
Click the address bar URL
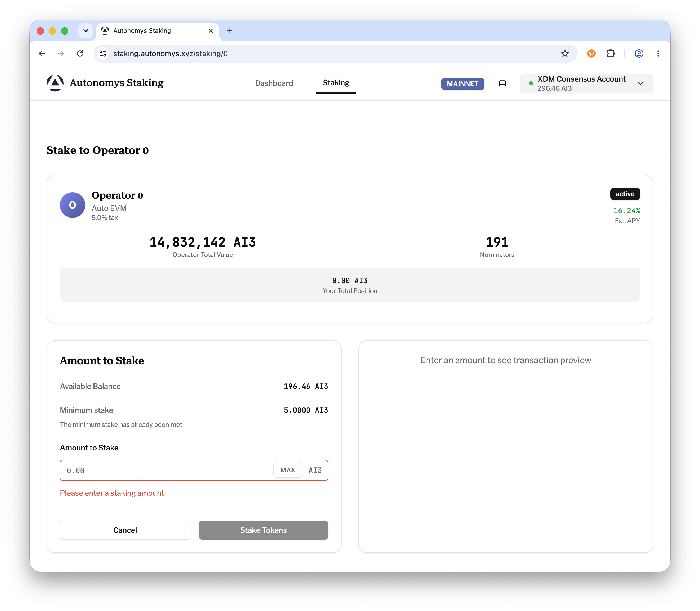coord(170,54)
